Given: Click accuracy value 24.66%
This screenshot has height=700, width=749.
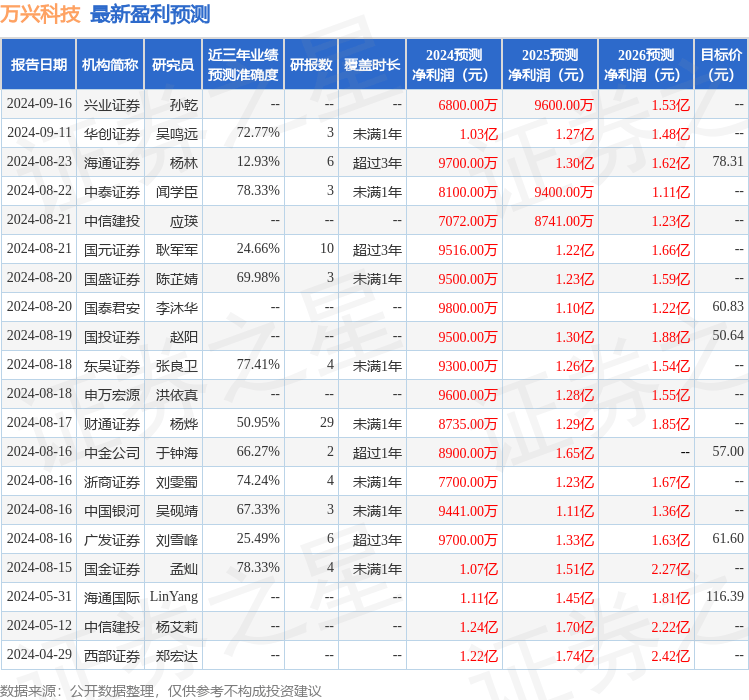Looking at the screenshot, I should click(x=258, y=248).
